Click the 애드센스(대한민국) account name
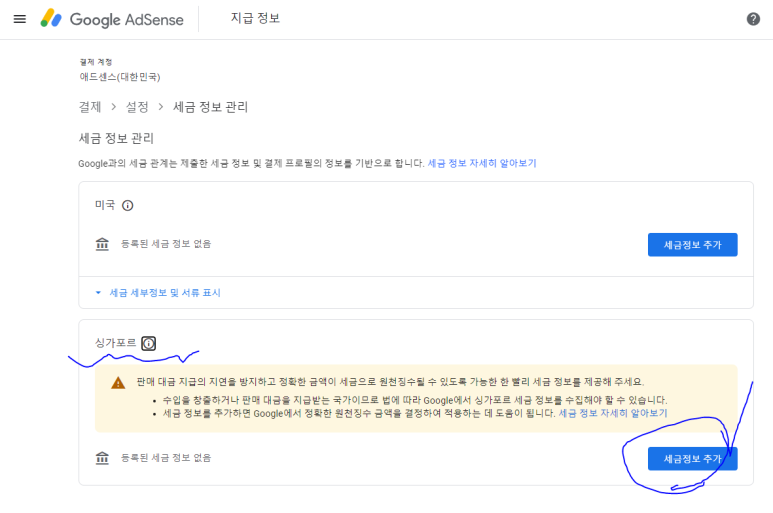Image resolution: width=773 pixels, height=513 pixels. pyautogui.click(x=120, y=77)
